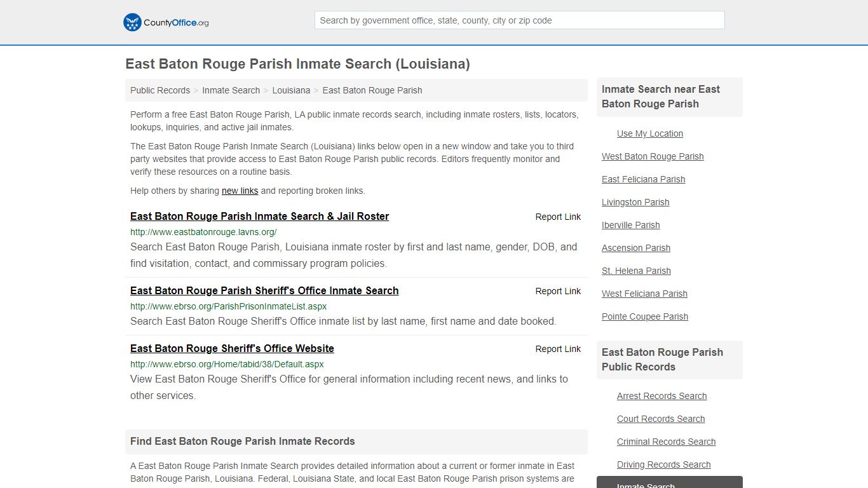Screen dimensions: 868x488
Task: Select St. Helena Parish link
Action: click(636, 271)
